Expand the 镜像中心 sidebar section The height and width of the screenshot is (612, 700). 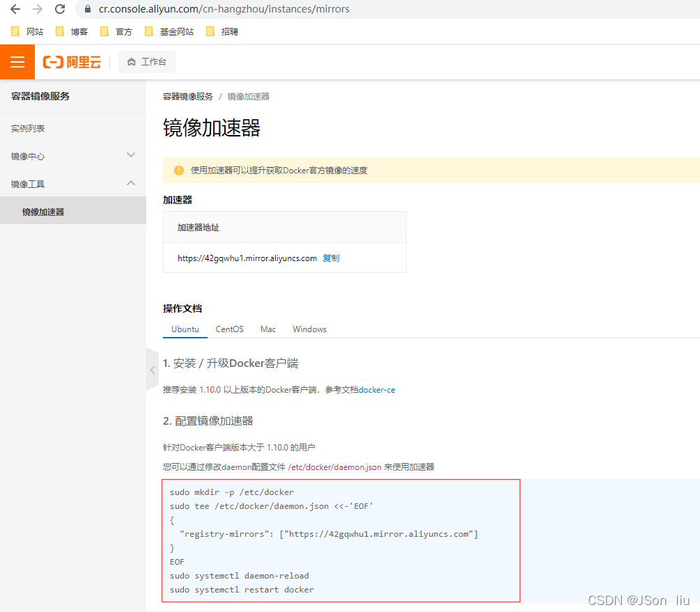[72, 156]
